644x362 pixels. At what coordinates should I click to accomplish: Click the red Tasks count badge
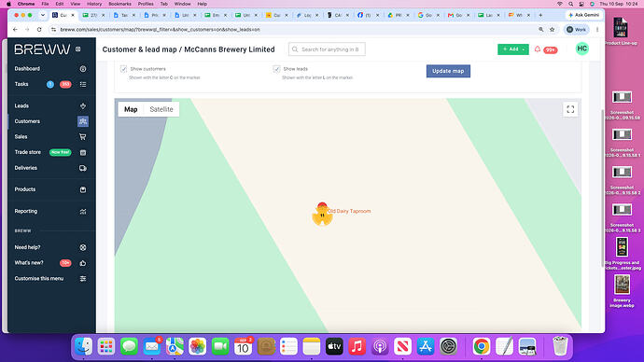tap(65, 85)
